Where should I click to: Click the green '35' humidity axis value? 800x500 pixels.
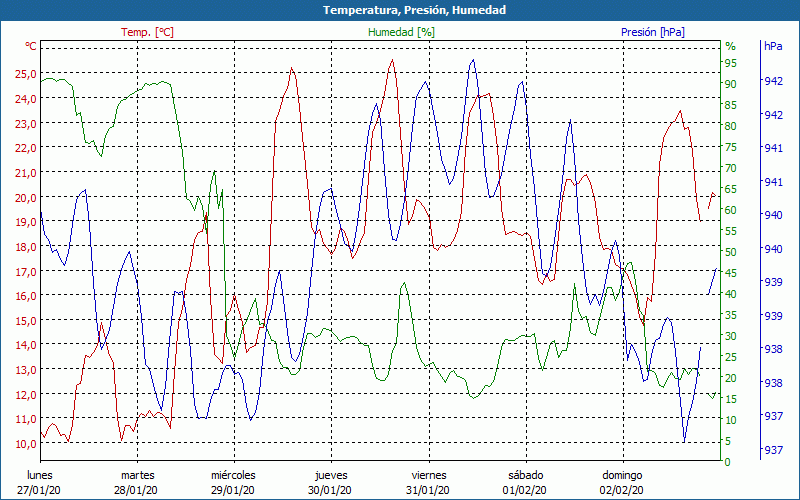coord(731,315)
